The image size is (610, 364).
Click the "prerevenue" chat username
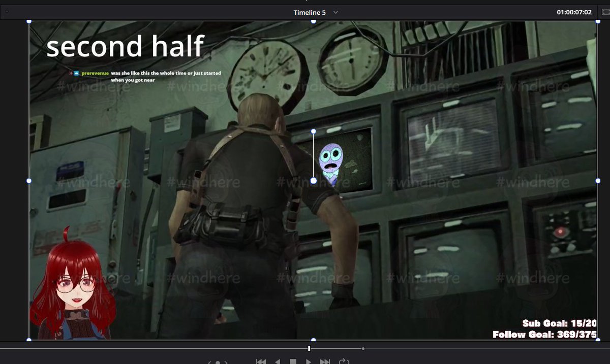tap(95, 74)
